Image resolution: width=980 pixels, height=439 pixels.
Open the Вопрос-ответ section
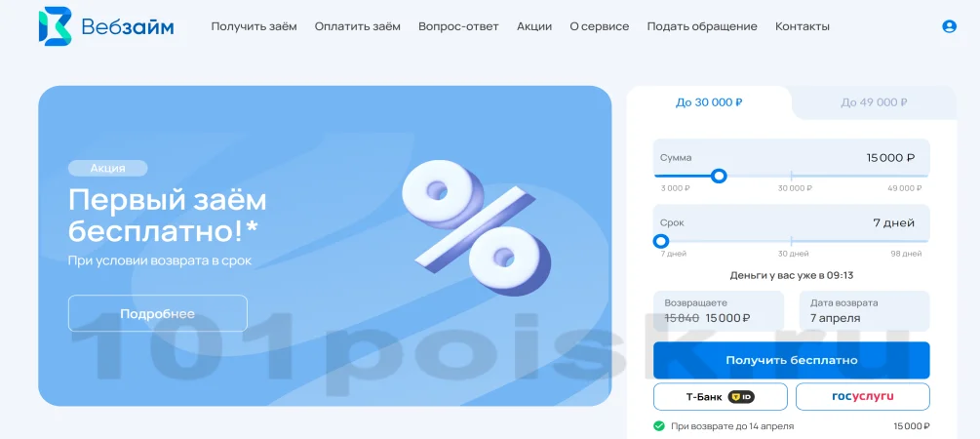pyautogui.click(x=458, y=26)
